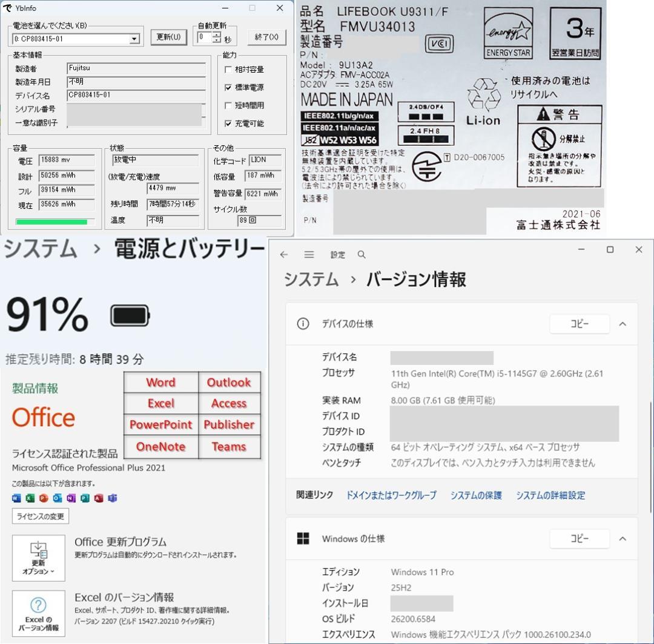The height and width of the screenshot is (644, 654).
Task: Click the Word icon in Office product list
Action: pyautogui.click(x=16, y=498)
